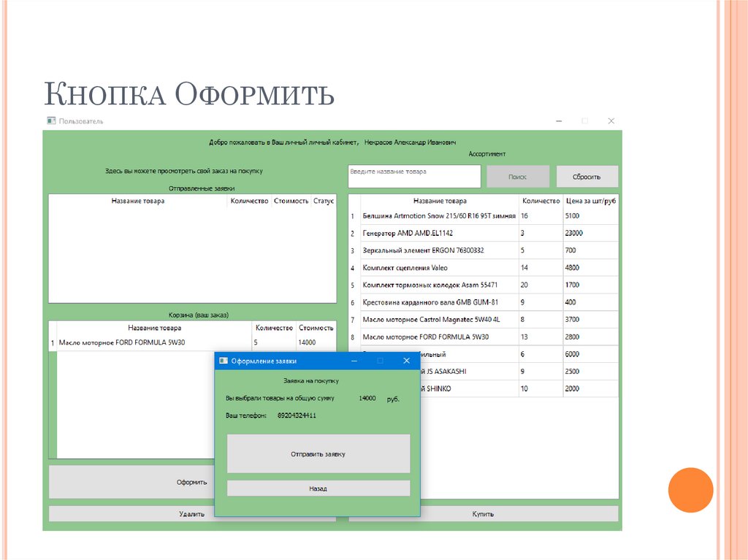
Task: Select the FORD FORMULA 5W30 item in the cart
Action: 153,342
